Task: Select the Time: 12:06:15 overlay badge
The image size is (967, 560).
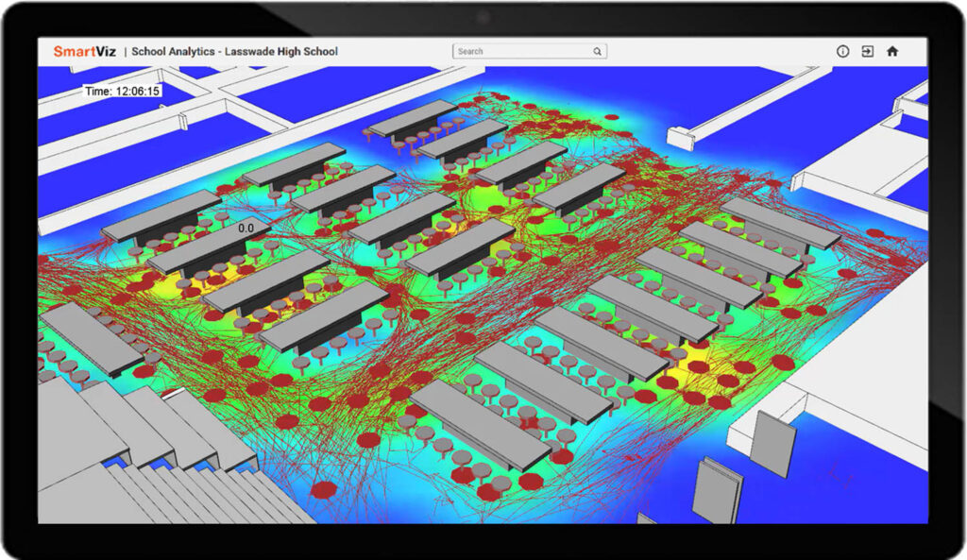Action: pos(125,91)
